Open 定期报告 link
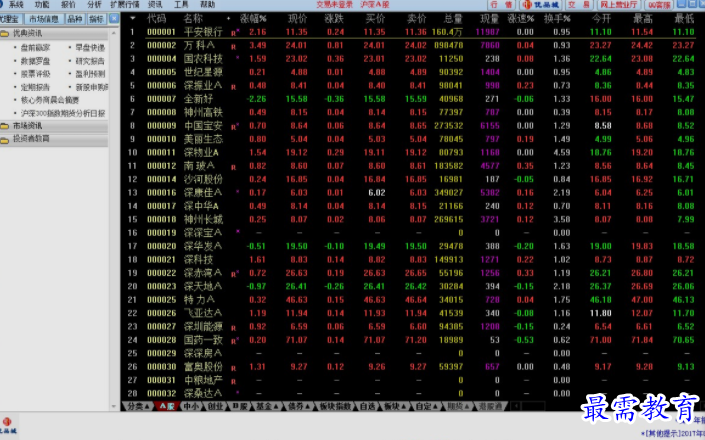705x440 pixels. coord(35,87)
